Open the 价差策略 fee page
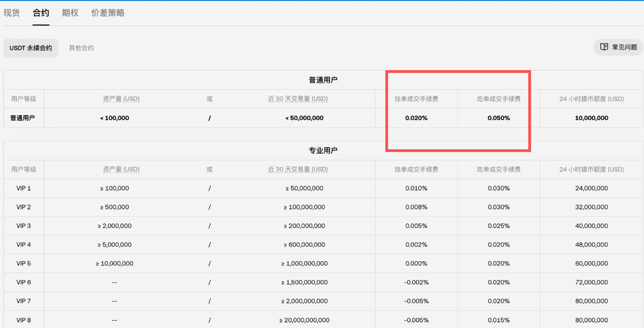Image resolution: width=644 pixels, height=328 pixels. click(107, 12)
